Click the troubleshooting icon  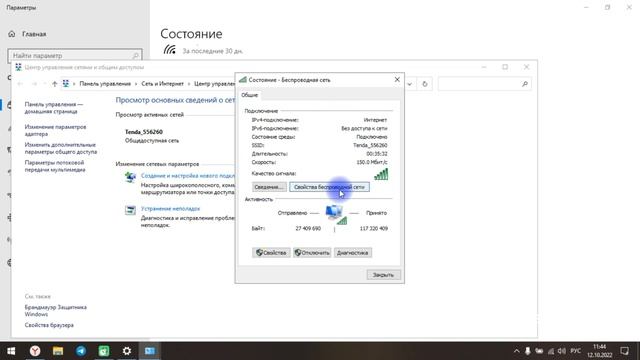[x=130, y=210]
